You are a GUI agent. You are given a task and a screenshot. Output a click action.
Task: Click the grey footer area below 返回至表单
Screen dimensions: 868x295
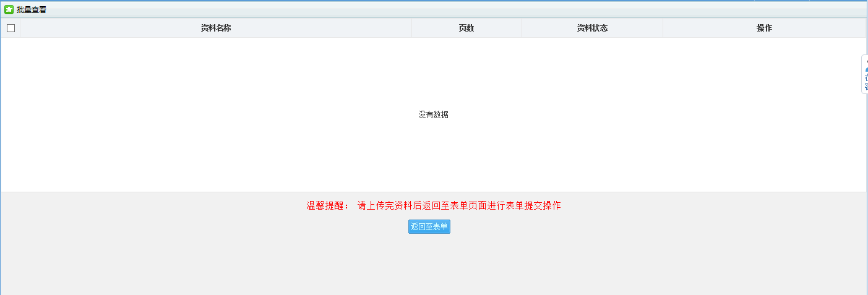433,266
